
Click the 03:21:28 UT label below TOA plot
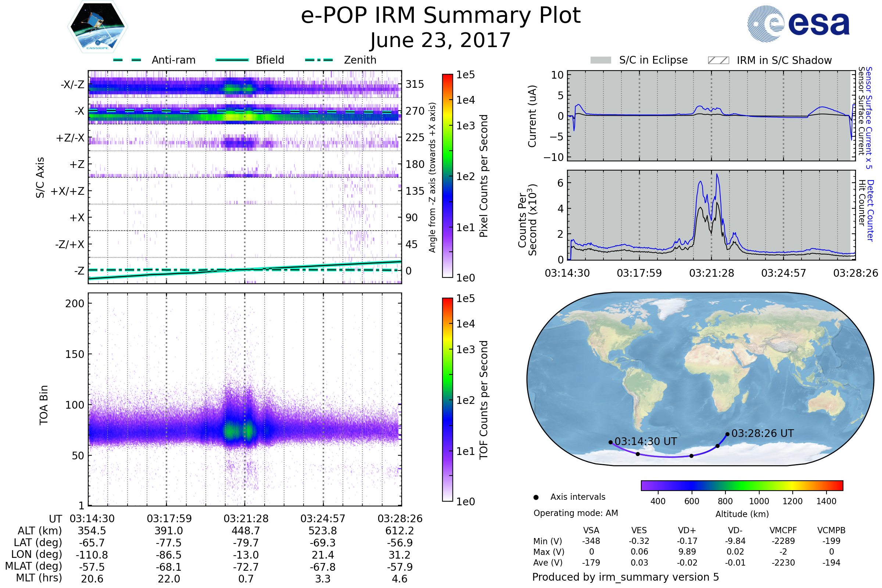pyautogui.click(x=246, y=519)
